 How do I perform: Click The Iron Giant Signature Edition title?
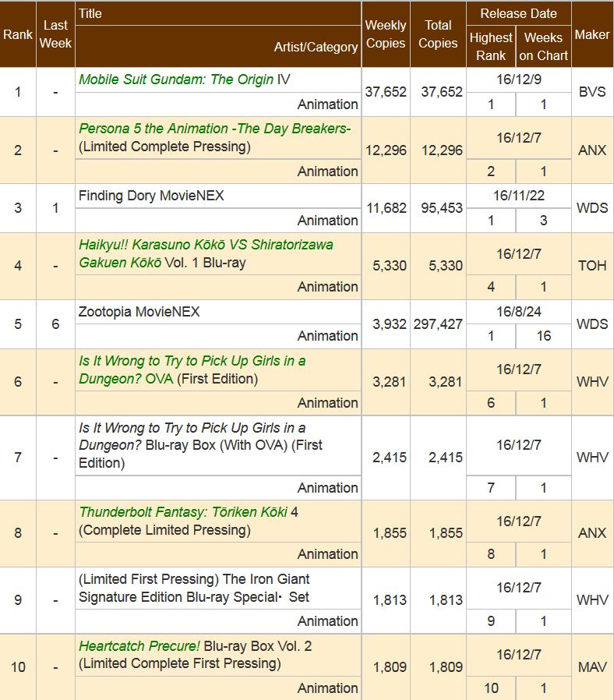194,588
